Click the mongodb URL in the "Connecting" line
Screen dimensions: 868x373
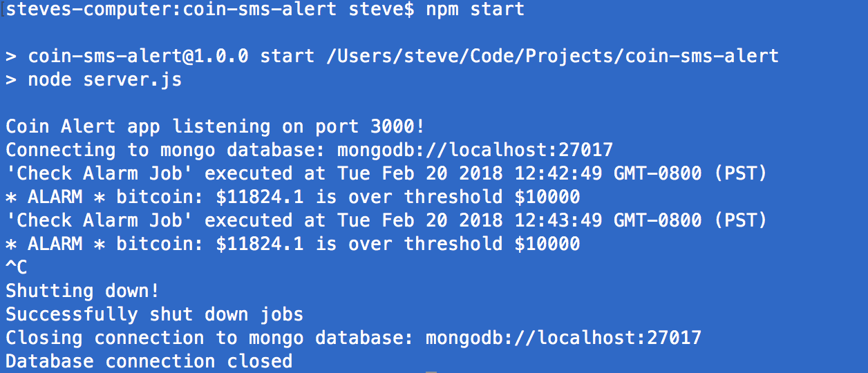point(475,151)
